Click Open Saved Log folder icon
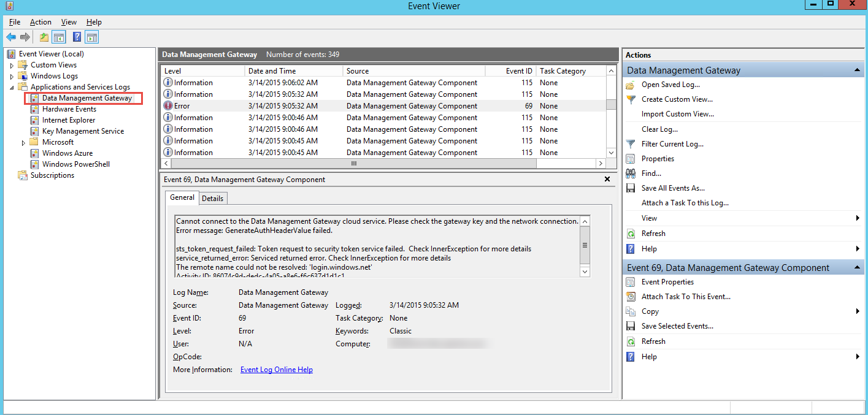Image resolution: width=868 pixels, height=415 pixels. click(x=630, y=85)
